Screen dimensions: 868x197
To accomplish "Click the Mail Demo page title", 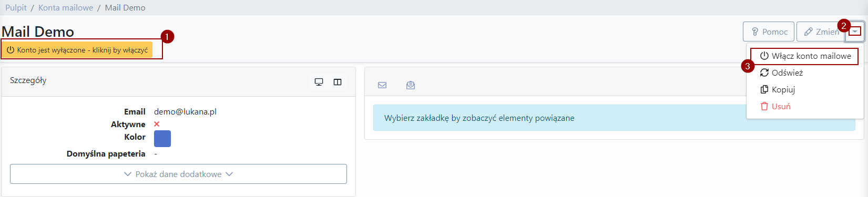I will (x=38, y=32).
